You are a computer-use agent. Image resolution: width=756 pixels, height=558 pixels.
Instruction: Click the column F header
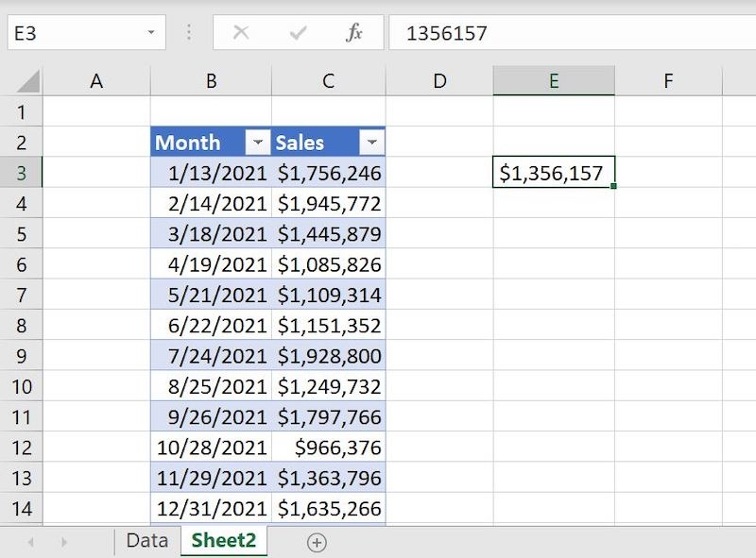click(668, 80)
